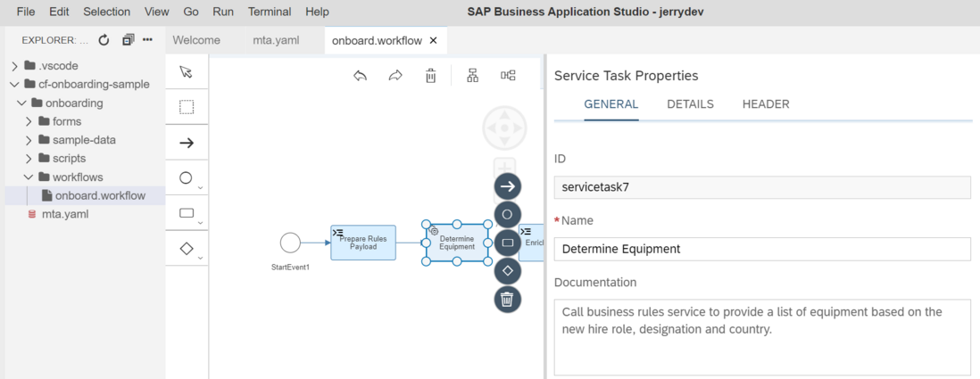Image resolution: width=980 pixels, height=379 pixels.
Task: Click the toolbar trash delete icon
Action: click(x=430, y=76)
